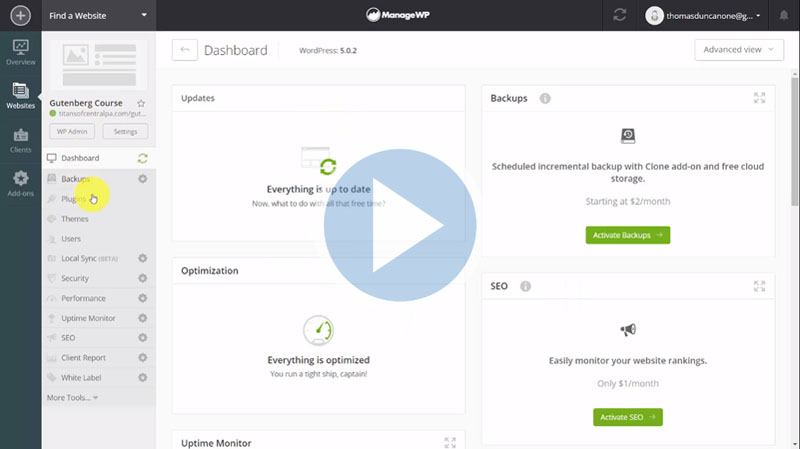The width and height of the screenshot is (800, 449).
Task: Click the add website plus icon
Action: (x=20, y=16)
